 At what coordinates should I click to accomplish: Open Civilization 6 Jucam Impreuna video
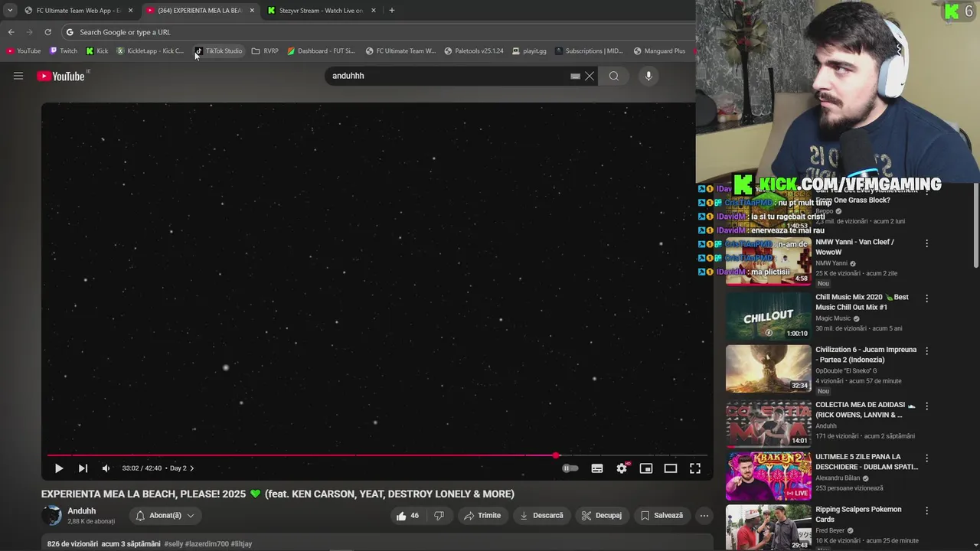(x=866, y=354)
